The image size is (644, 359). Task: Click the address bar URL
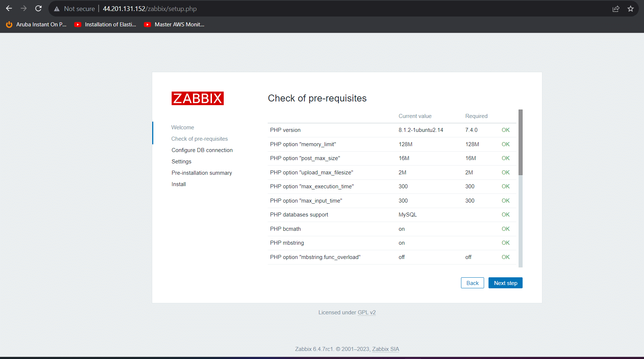pyautogui.click(x=150, y=9)
